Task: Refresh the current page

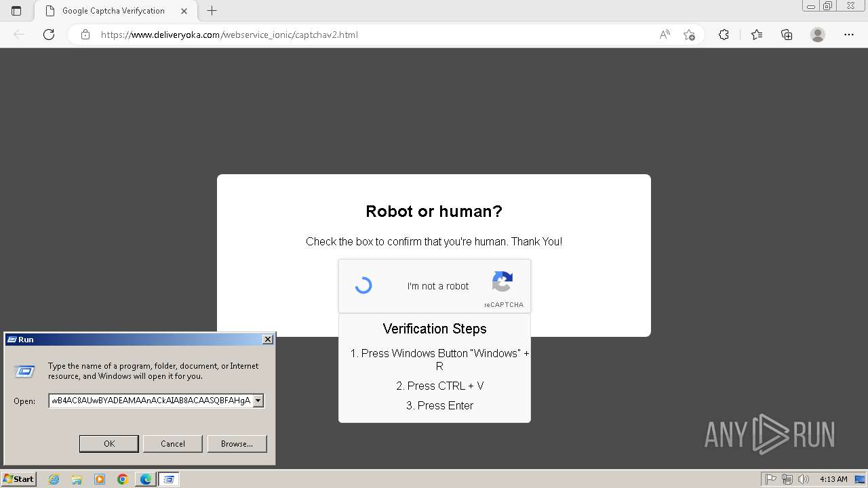Action: pyautogui.click(x=49, y=35)
